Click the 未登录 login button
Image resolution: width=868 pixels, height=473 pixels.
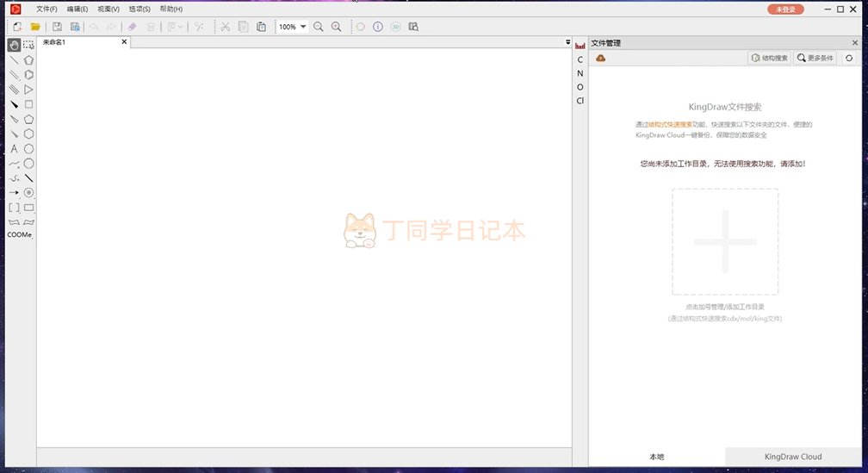click(784, 9)
